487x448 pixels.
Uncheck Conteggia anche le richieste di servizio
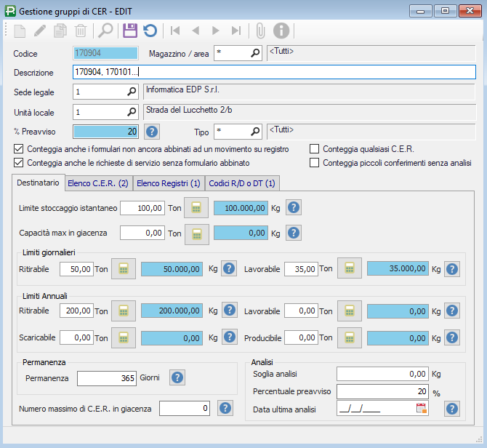(x=19, y=163)
